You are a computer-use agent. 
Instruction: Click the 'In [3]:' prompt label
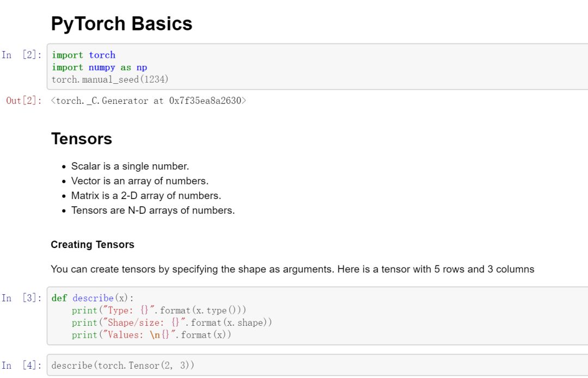click(21, 298)
